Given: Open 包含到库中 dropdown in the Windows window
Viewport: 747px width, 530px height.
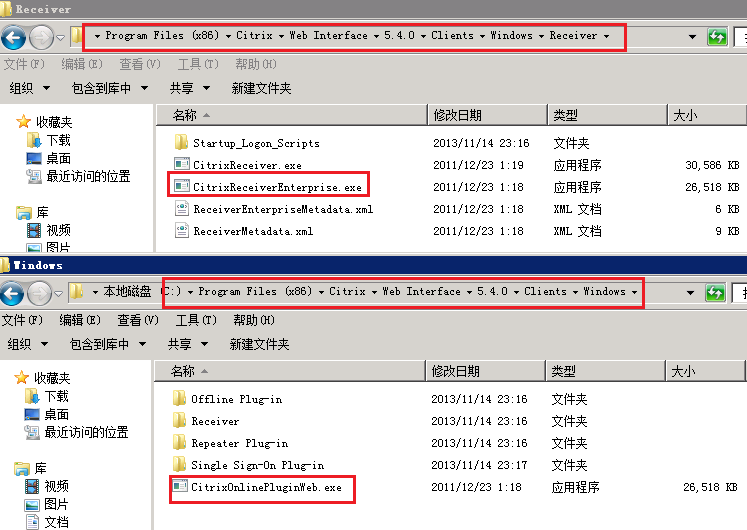Looking at the screenshot, I should [108, 344].
